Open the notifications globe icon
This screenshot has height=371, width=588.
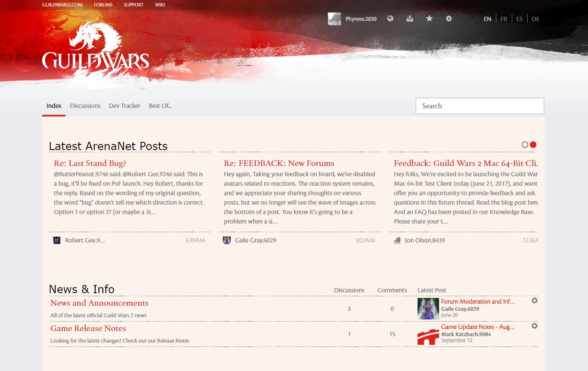(390, 18)
